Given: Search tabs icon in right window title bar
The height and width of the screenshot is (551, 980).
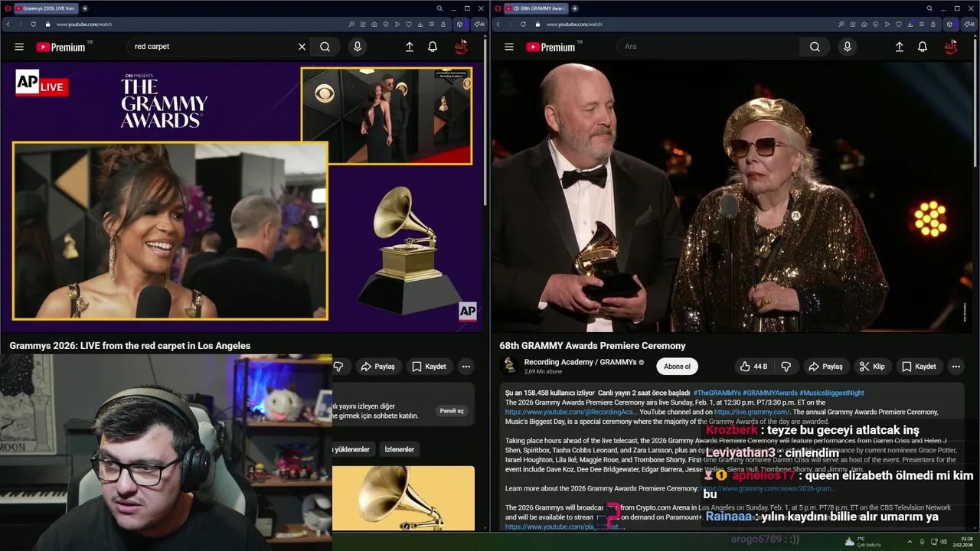Looking at the screenshot, I should tap(929, 8).
